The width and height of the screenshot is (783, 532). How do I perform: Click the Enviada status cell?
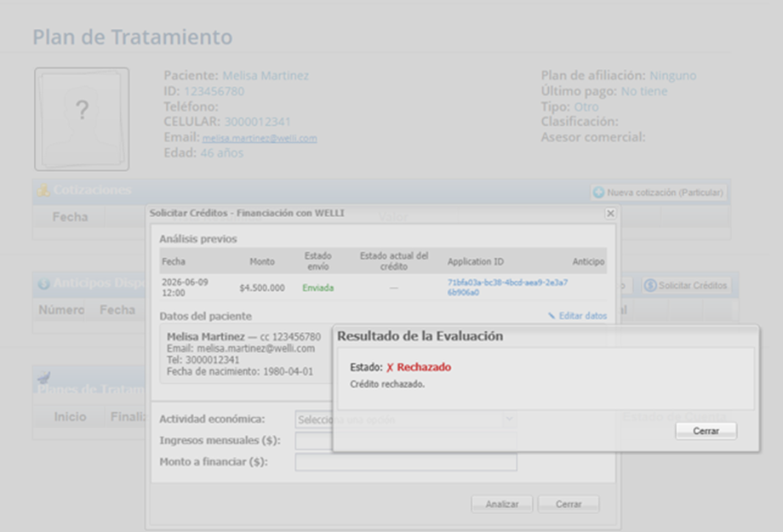click(x=318, y=288)
